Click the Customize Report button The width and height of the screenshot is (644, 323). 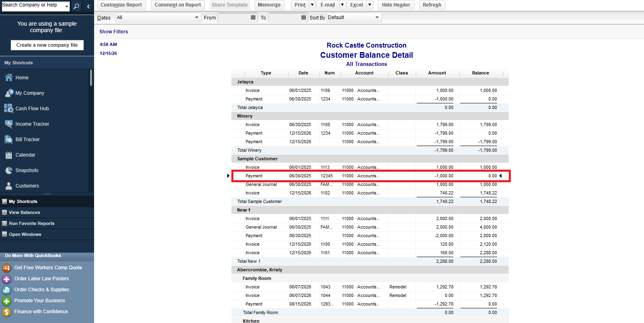tap(121, 5)
